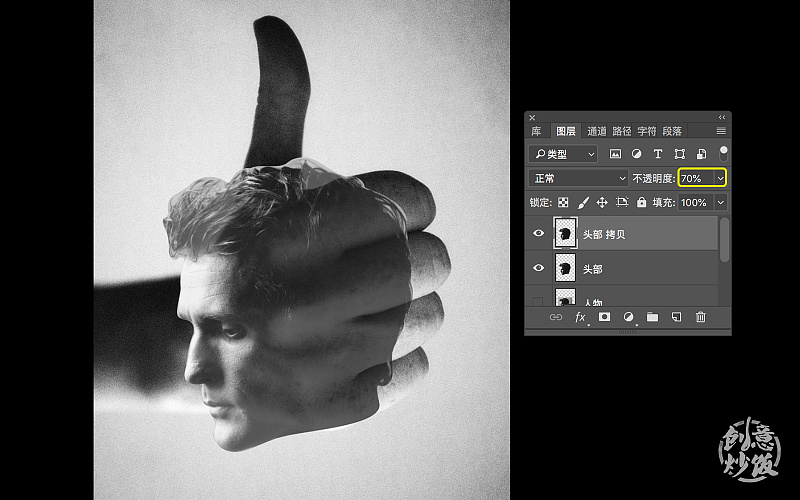Switch to the 路径 tab
Screen dimensions: 800x500
point(622,131)
